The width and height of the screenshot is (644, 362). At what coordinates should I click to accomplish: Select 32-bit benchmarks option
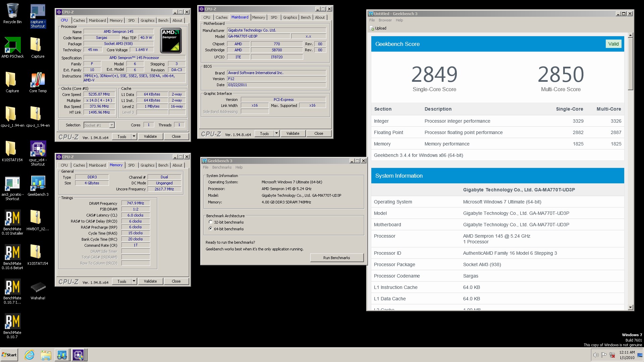[x=211, y=222]
